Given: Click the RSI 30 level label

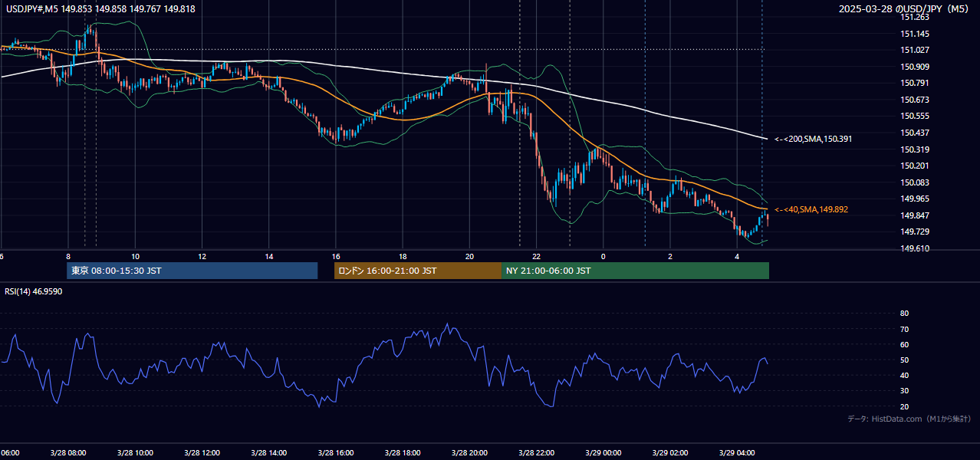Looking at the screenshot, I should pyautogui.click(x=905, y=391).
